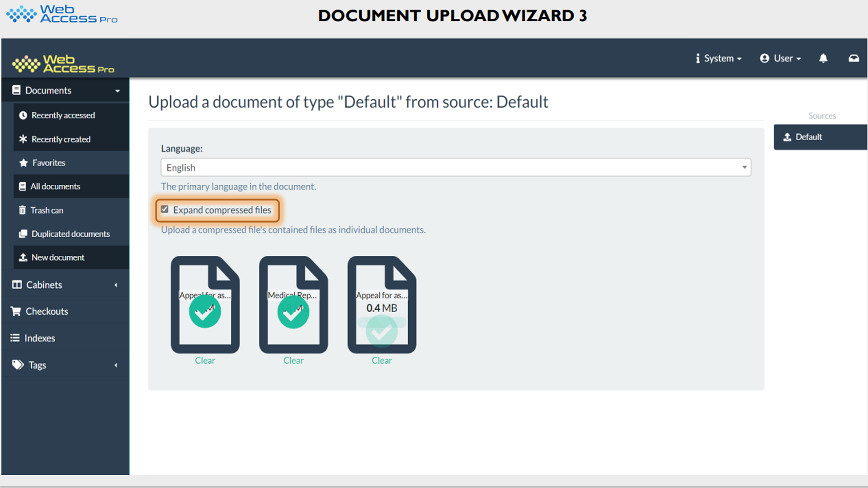The height and width of the screenshot is (488, 868).
Task: Click the Checkouts cart icon
Action: [16, 311]
